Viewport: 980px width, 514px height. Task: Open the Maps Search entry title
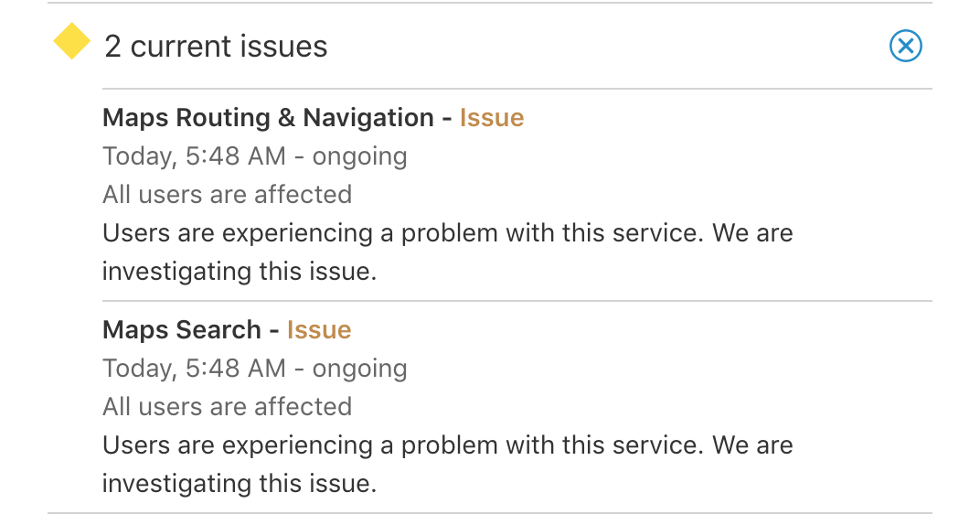click(182, 329)
